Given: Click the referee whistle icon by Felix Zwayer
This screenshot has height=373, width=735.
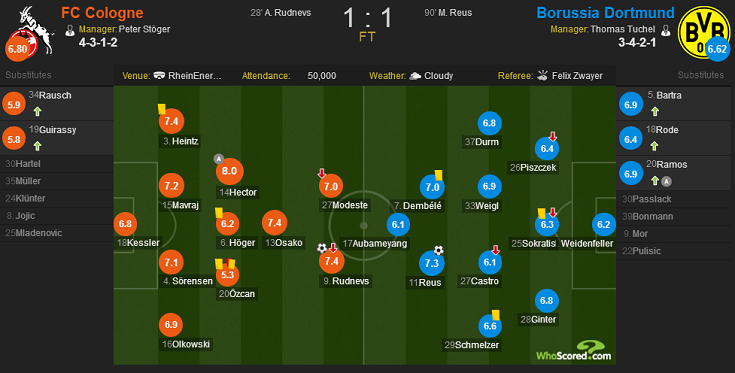Looking at the screenshot, I should [542, 75].
